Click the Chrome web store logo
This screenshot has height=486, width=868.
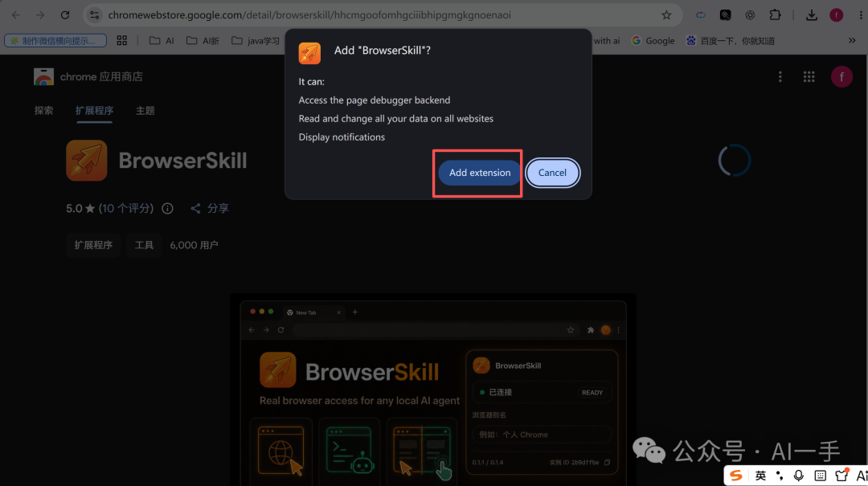click(x=43, y=76)
